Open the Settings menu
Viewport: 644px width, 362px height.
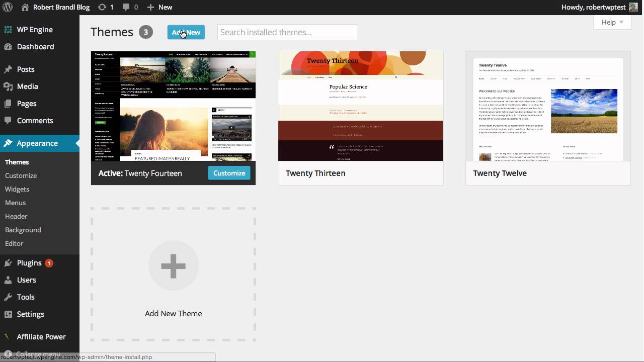click(40, 314)
